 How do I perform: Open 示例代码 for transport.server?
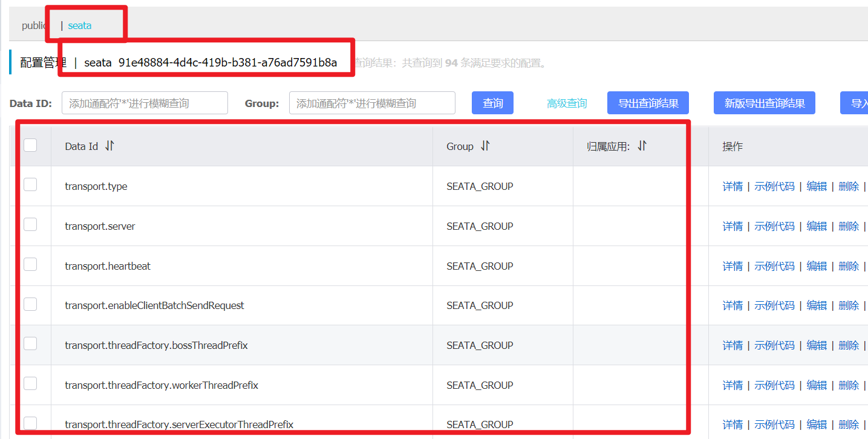(x=774, y=226)
